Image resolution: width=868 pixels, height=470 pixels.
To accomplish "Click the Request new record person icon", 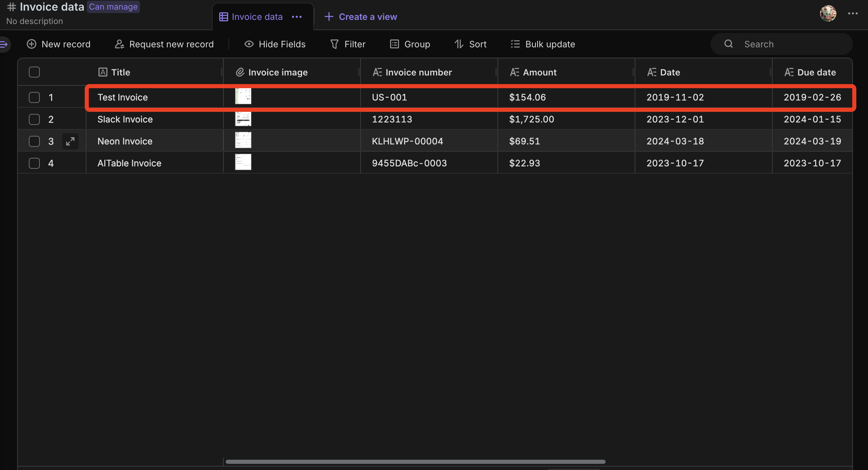I will pos(119,44).
